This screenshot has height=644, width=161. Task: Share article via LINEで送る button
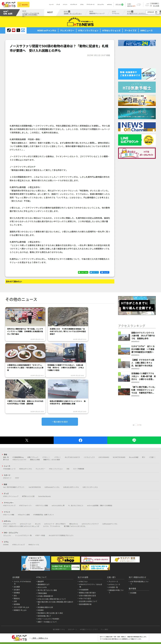pyautogui.click(x=83, y=272)
